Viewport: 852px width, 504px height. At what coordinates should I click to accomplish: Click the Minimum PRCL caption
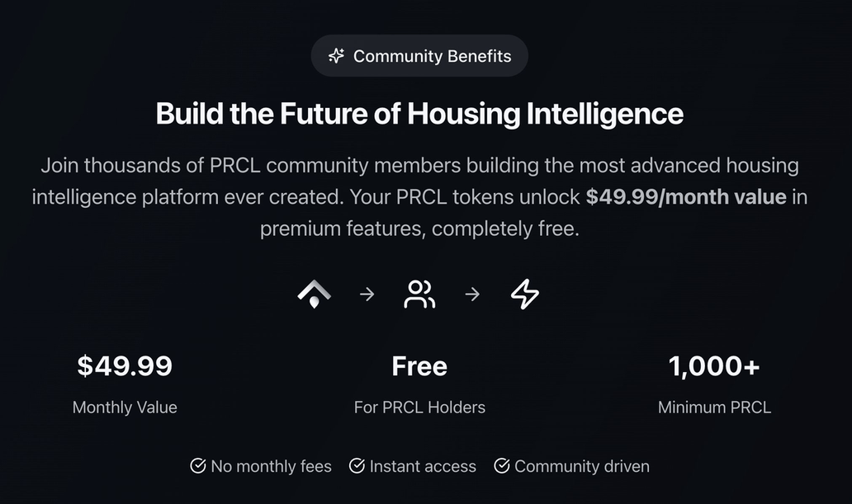pyautogui.click(x=714, y=407)
